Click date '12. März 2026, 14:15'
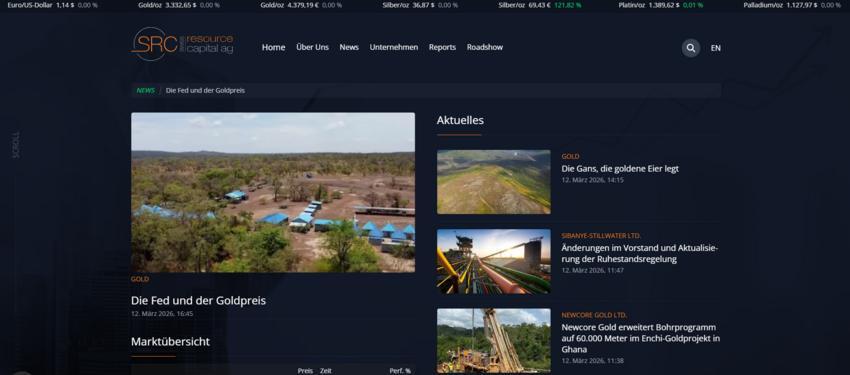This screenshot has height=375, width=850. click(593, 180)
